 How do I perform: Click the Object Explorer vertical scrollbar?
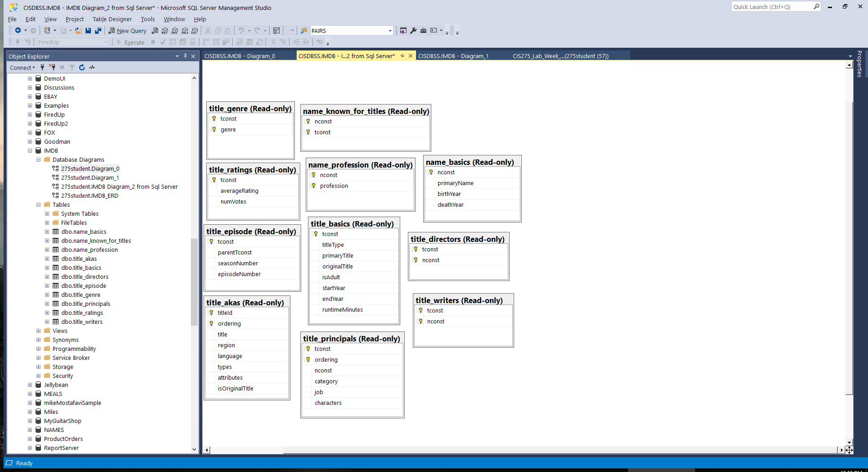coord(194,281)
